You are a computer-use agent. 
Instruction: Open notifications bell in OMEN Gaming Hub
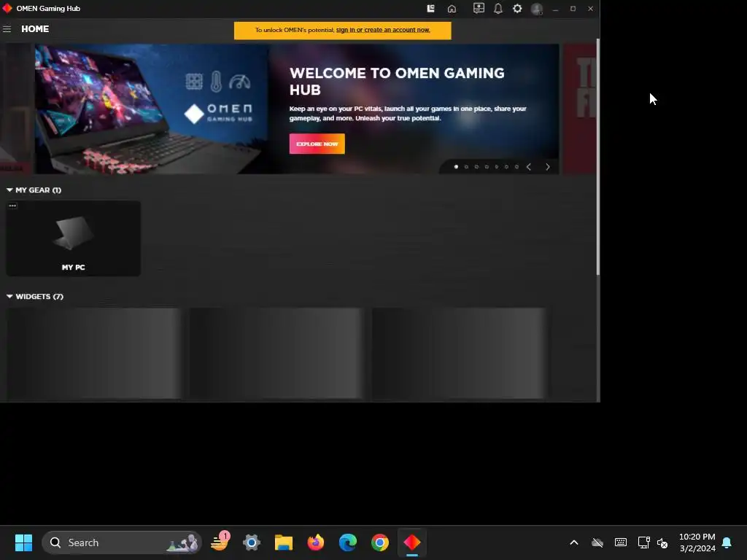(x=498, y=9)
